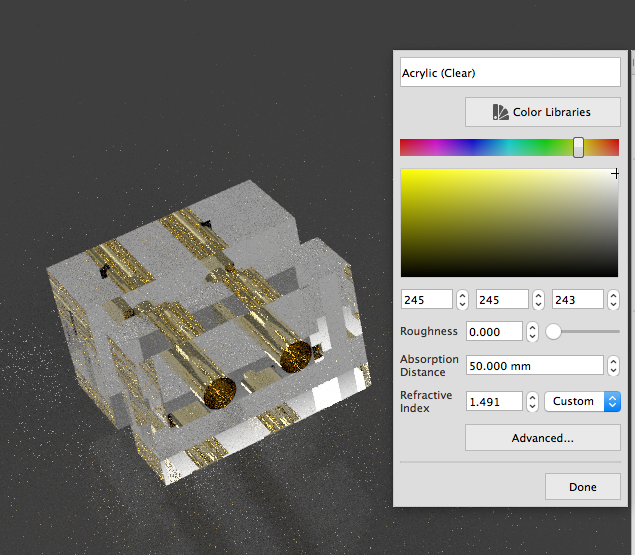Pick a color in the saturation-brightness square
This screenshot has height=555, width=635.
point(509,223)
